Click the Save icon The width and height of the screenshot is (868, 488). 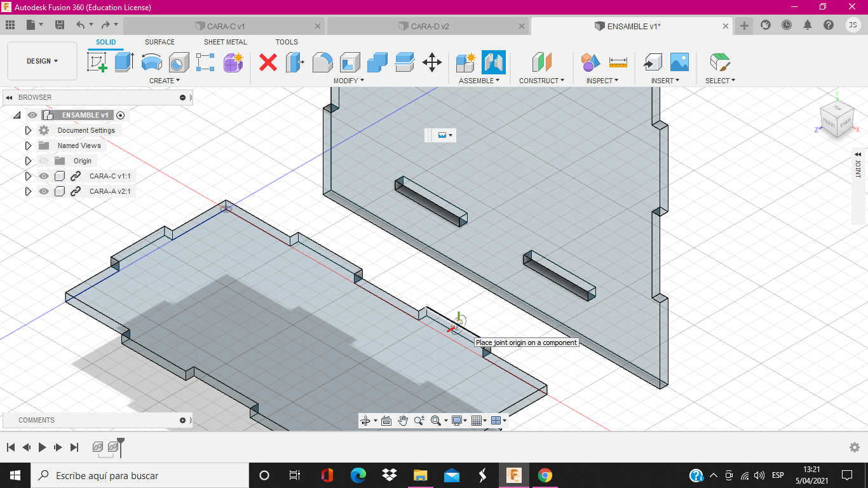(x=60, y=25)
